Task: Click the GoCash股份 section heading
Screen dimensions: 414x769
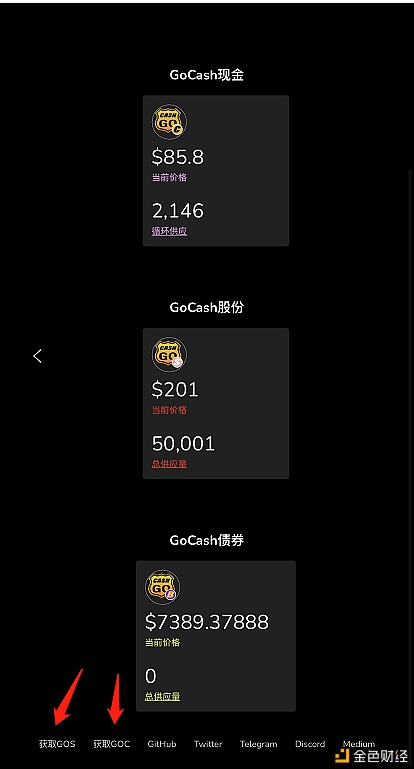Action: coord(207,308)
